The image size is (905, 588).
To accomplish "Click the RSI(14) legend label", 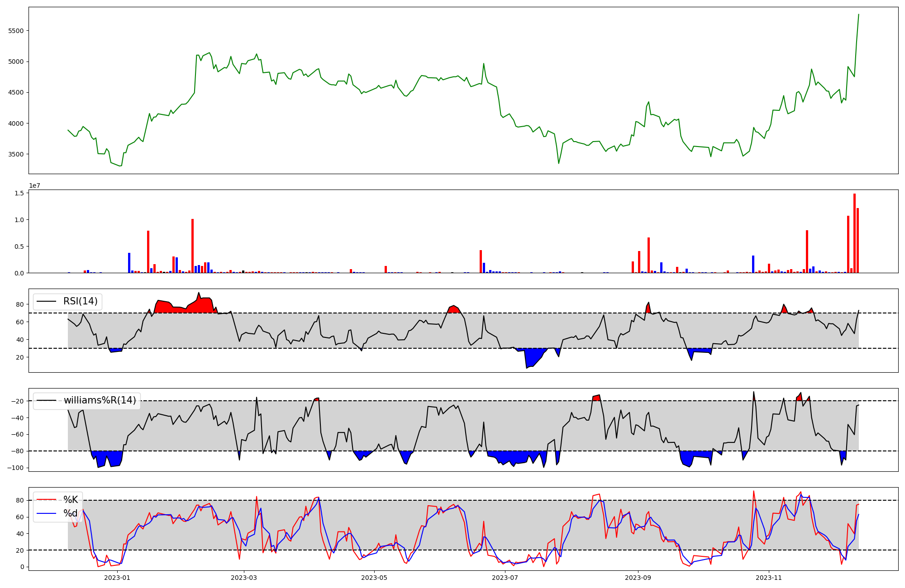I will click(x=80, y=301).
